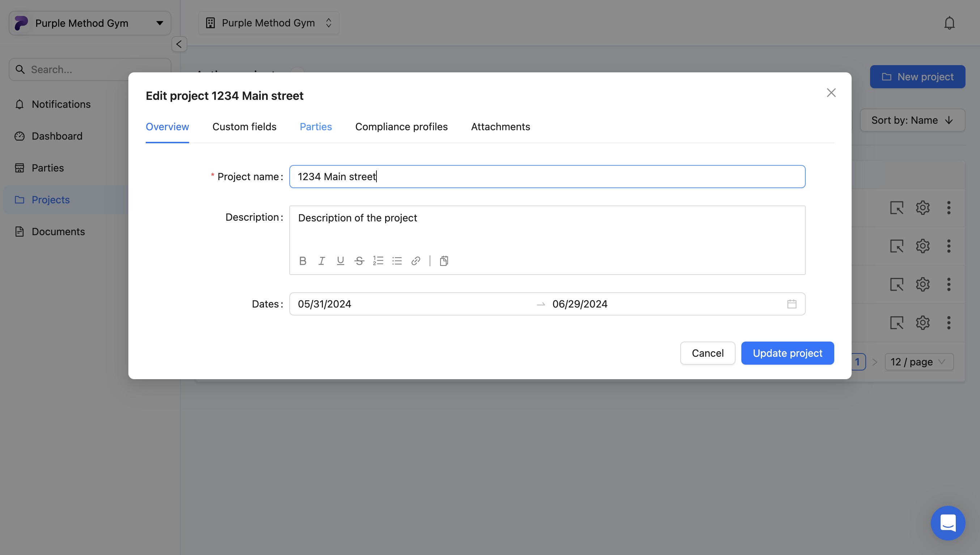Viewport: 980px width, 555px height.
Task: Insert numbered list in description
Action: [x=378, y=261]
